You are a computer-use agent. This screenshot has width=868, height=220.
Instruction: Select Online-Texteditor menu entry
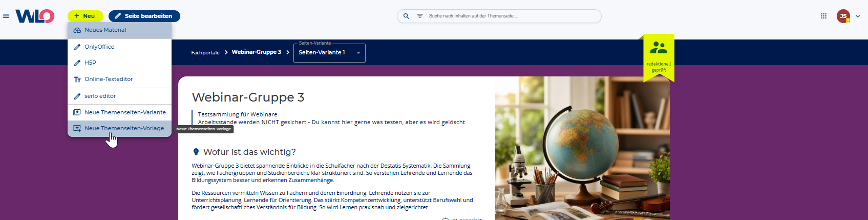[119, 79]
